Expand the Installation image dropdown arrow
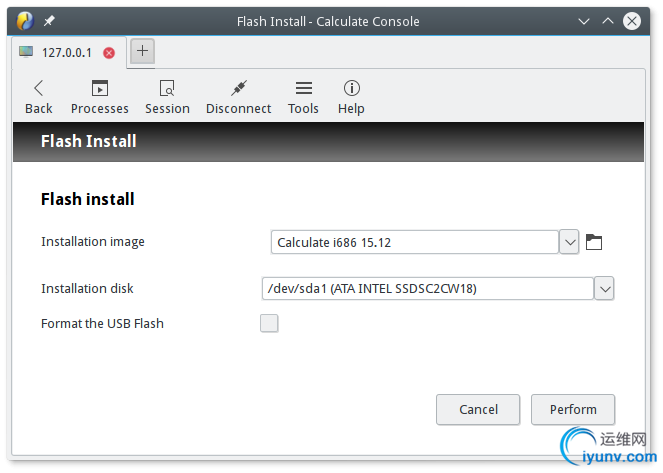This screenshot has width=663, height=473. coord(569,242)
